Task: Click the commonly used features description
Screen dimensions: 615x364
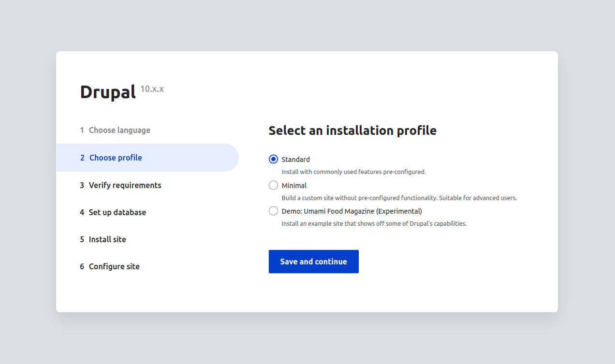Action: click(x=353, y=172)
